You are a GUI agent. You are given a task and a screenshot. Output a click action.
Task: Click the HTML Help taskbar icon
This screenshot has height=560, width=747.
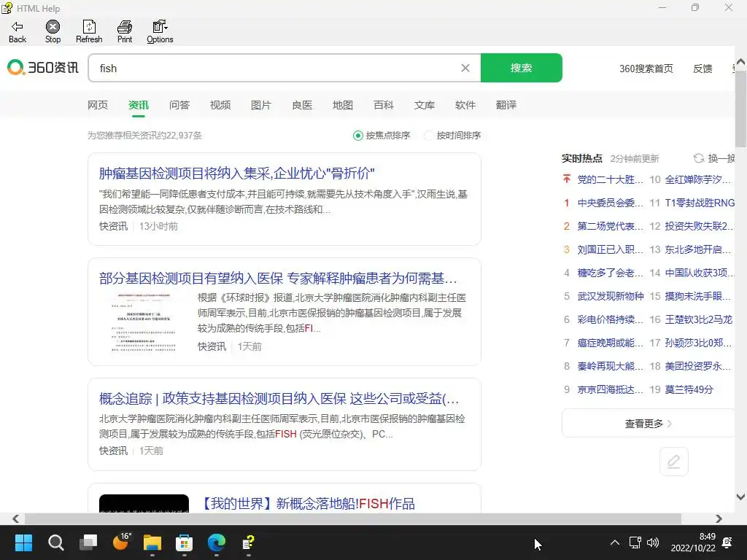pyautogui.click(x=248, y=542)
